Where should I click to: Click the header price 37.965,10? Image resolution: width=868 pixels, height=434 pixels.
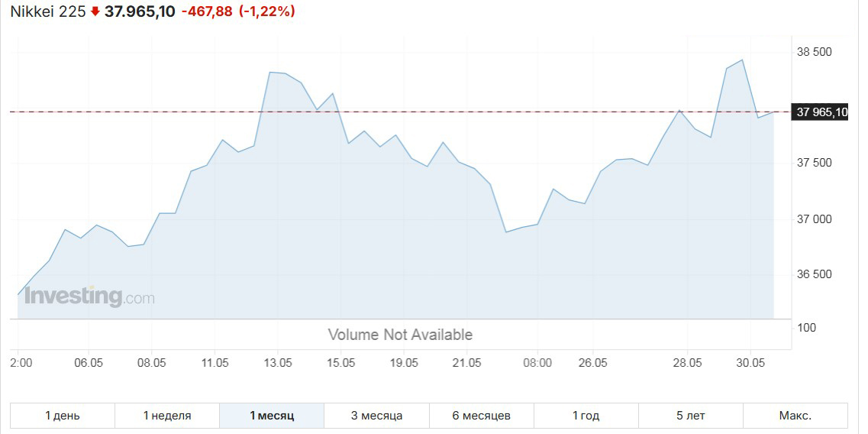(140, 11)
